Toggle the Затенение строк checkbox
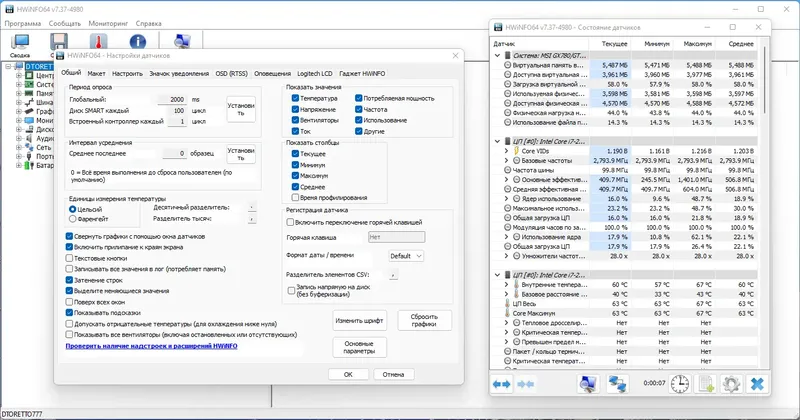 tap(69, 280)
